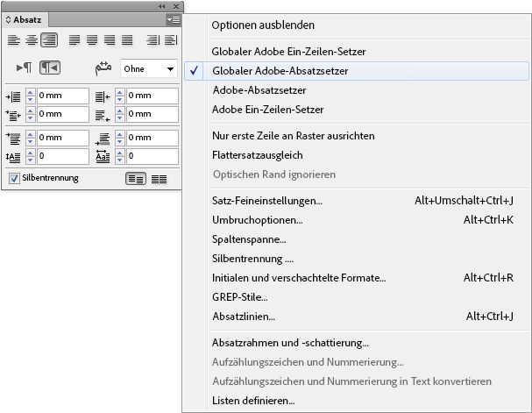Edit the space before paragraph field
The width and height of the screenshot is (532, 413).
pyautogui.click(x=63, y=138)
